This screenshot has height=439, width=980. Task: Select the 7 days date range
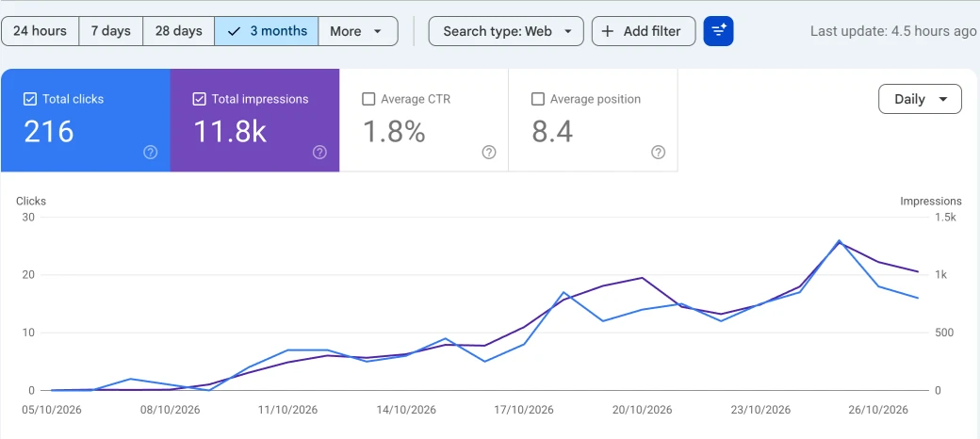pyautogui.click(x=110, y=31)
